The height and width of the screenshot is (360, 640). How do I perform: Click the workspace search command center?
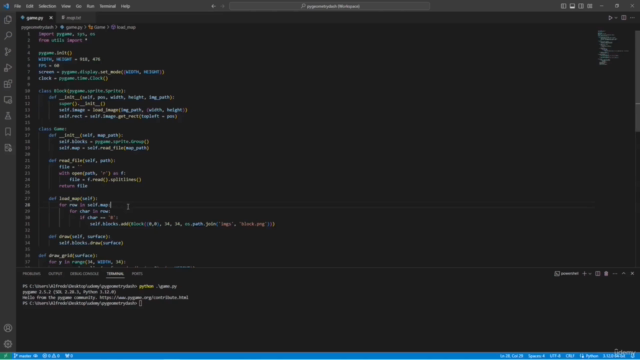329,6
